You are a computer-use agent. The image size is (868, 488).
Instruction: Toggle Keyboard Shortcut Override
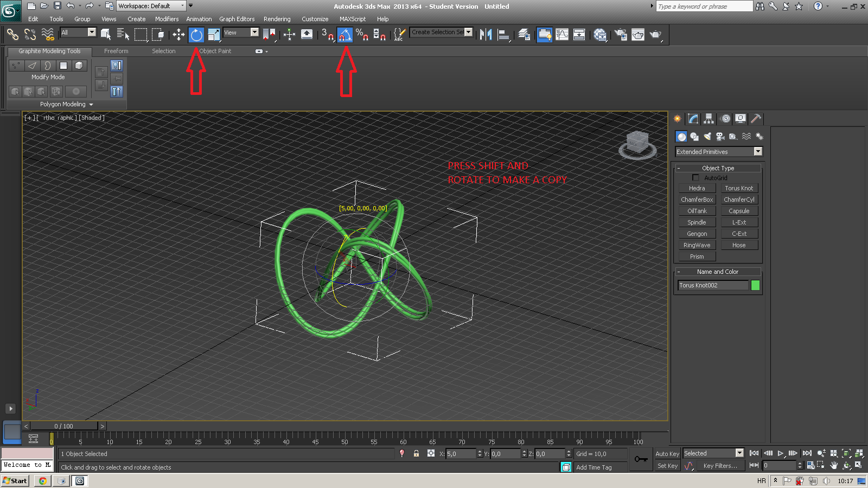(x=307, y=35)
